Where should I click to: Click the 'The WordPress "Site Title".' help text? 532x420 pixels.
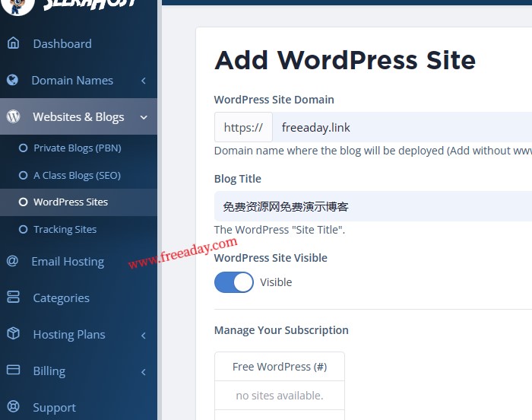[x=280, y=230]
